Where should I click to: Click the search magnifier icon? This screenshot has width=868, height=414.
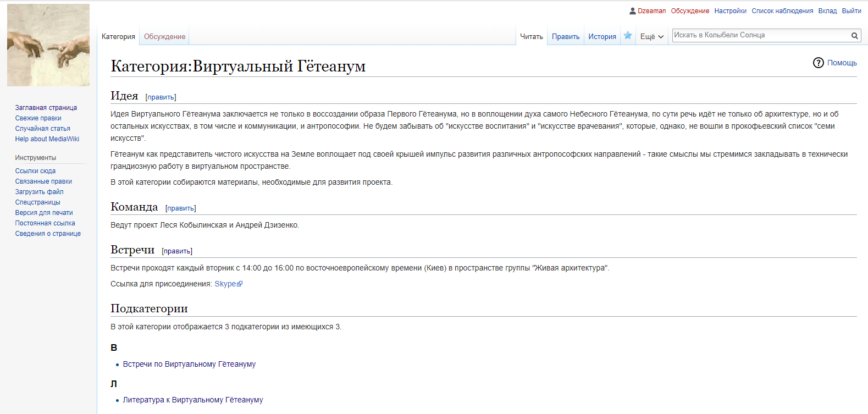point(854,36)
